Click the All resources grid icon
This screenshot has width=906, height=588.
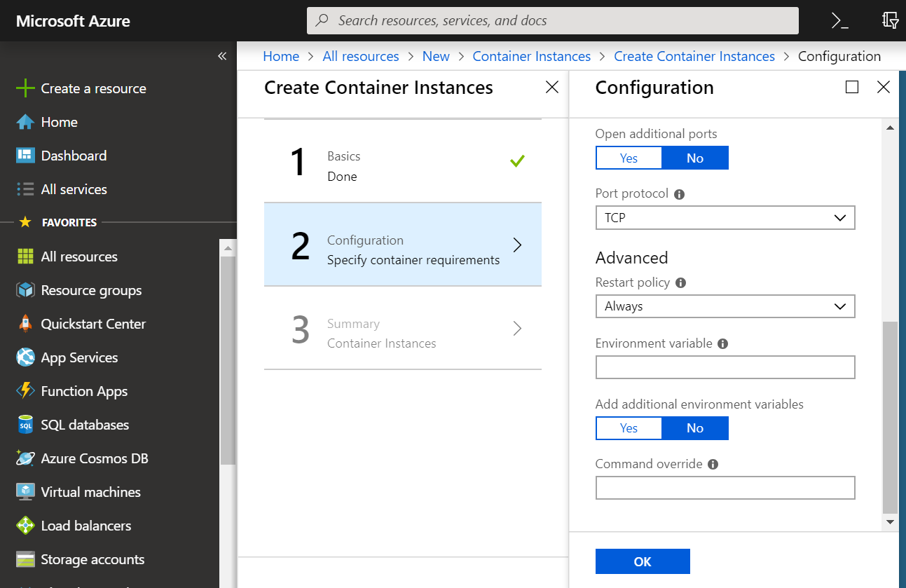pos(25,257)
